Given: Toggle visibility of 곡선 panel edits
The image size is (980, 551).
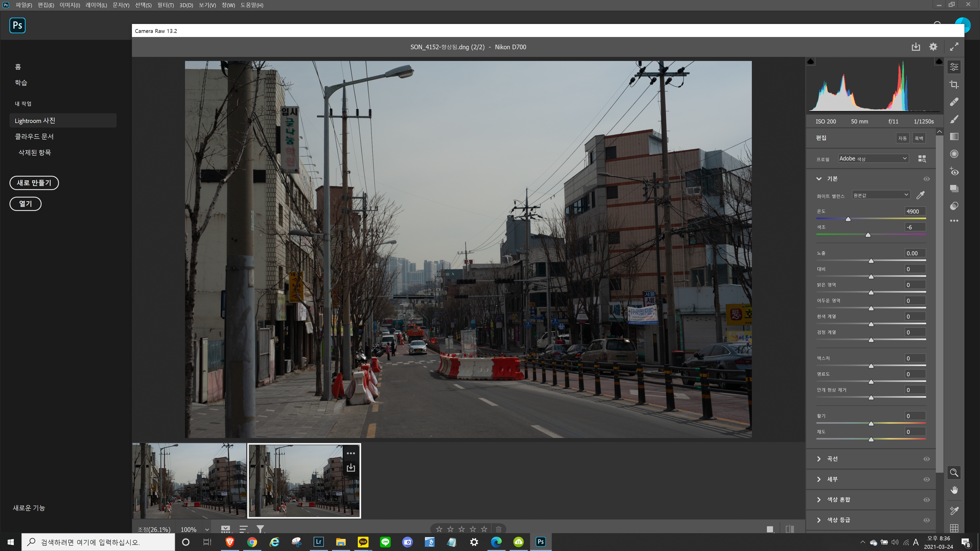Looking at the screenshot, I should [926, 459].
